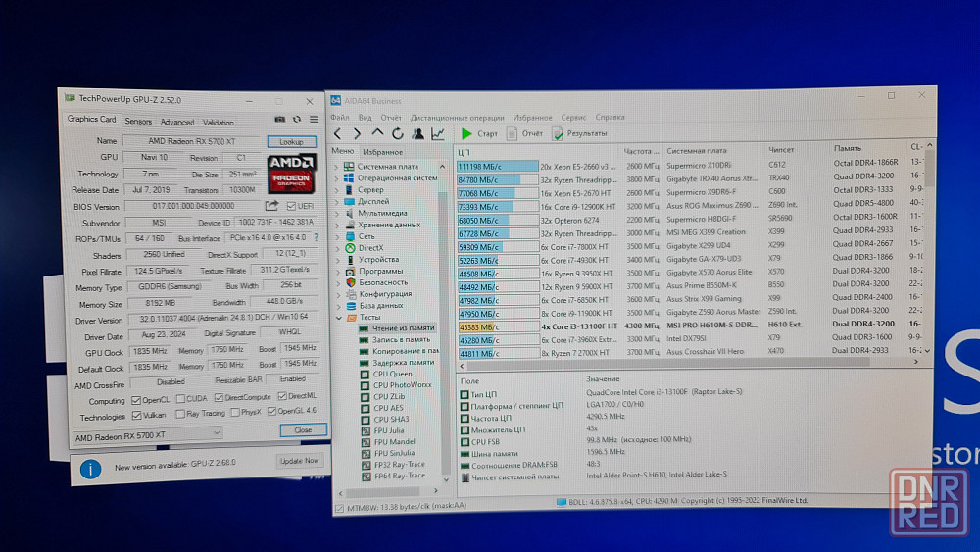Expand the Системная плата tree node
The height and width of the screenshot is (552, 980).
coord(337,167)
